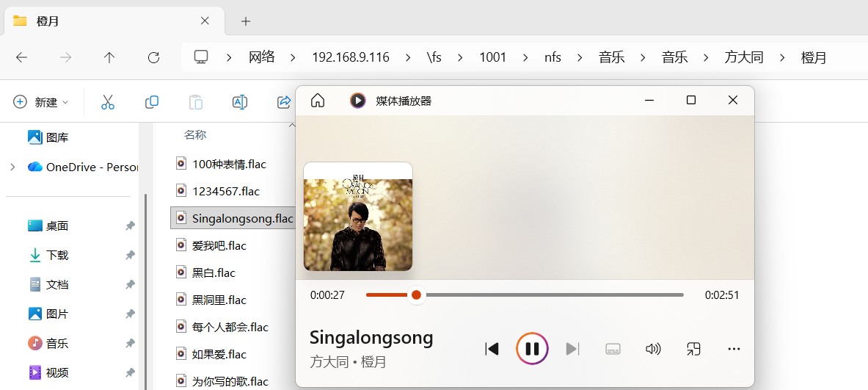Open 音乐 in quick access
This screenshot has height=390, width=868.
click(x=48, y=343)
